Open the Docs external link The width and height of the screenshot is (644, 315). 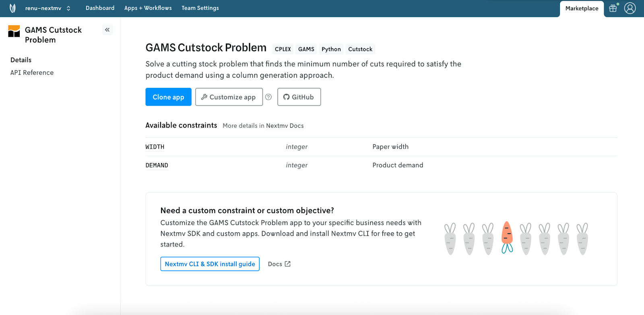pyautogui.click(x=279, y=264)
